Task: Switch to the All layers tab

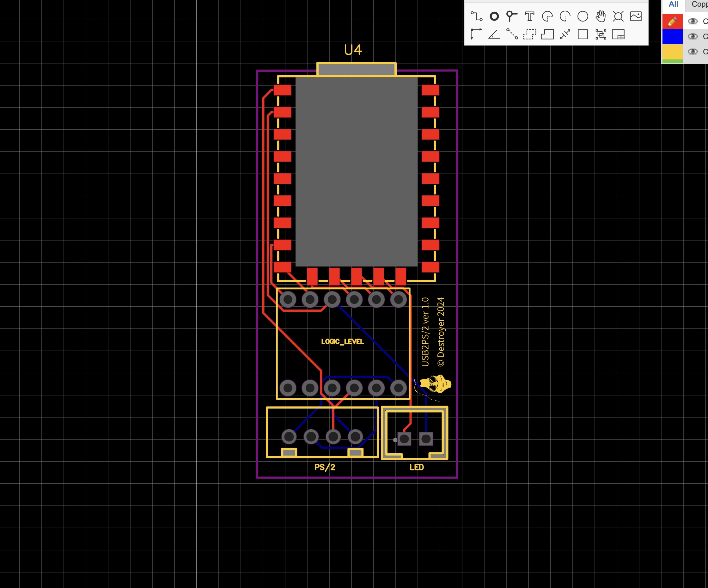Action: 673,4
